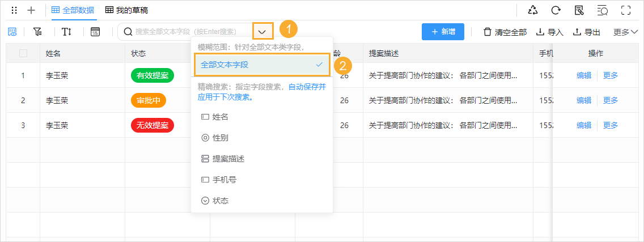Toggle the select-all header checkbox

point(23,53)
